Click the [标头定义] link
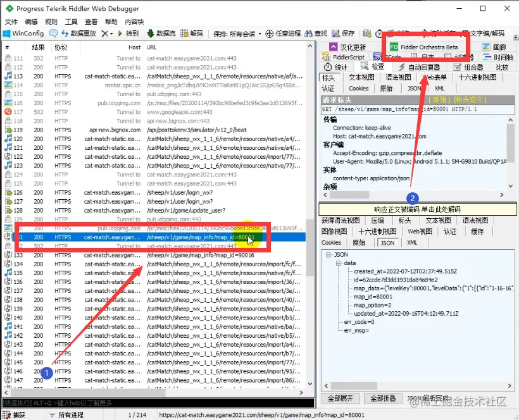The height and width of the screenshot is (420, 519). tap(470, 99)
